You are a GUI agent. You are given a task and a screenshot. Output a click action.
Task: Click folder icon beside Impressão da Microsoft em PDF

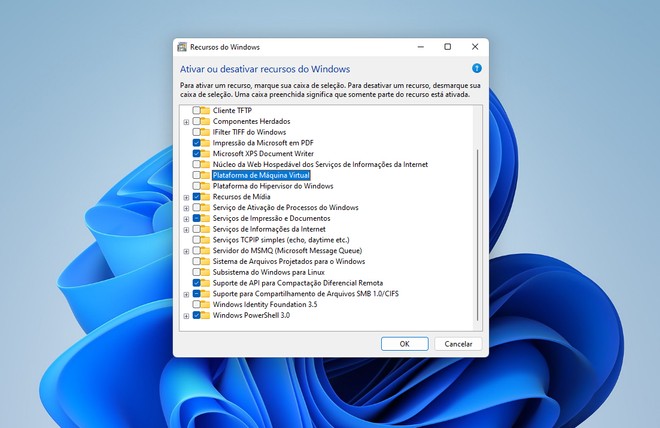coord(205,143)
